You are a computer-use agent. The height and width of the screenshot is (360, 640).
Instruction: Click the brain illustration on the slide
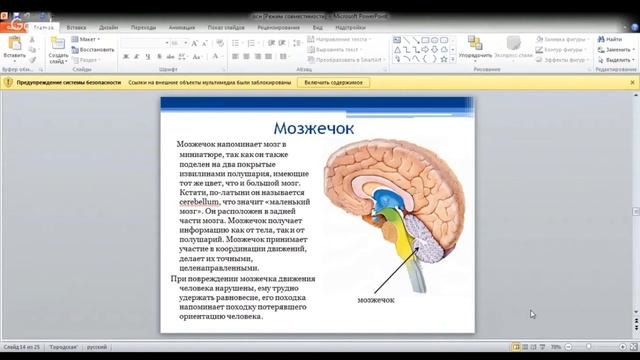click(x=395, y=215)
